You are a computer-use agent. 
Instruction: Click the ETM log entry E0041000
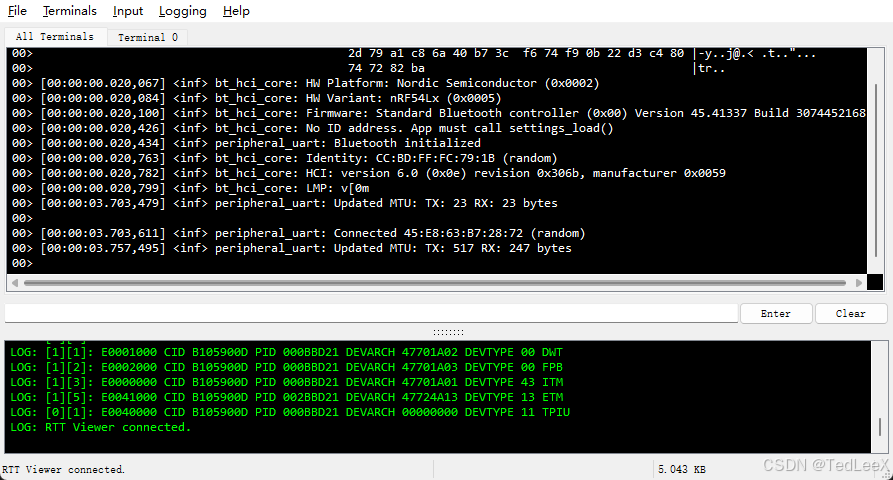coord(286,397)
